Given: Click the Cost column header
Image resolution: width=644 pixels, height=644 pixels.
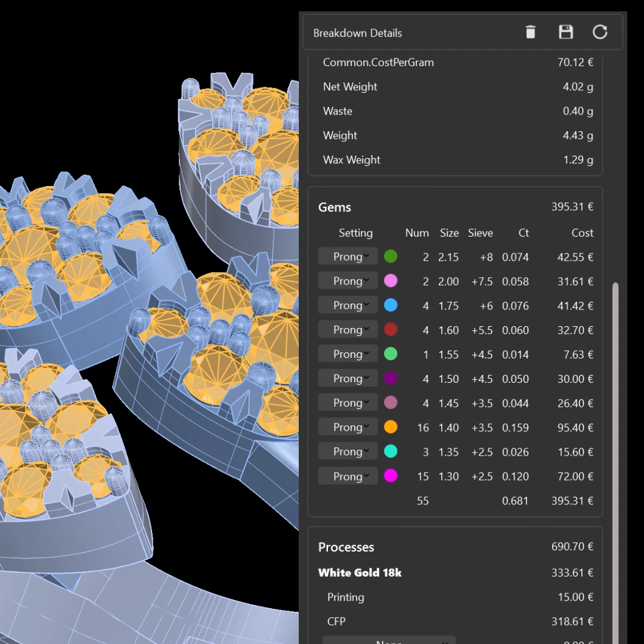Looking at the screenshot, I should (582, 233).
